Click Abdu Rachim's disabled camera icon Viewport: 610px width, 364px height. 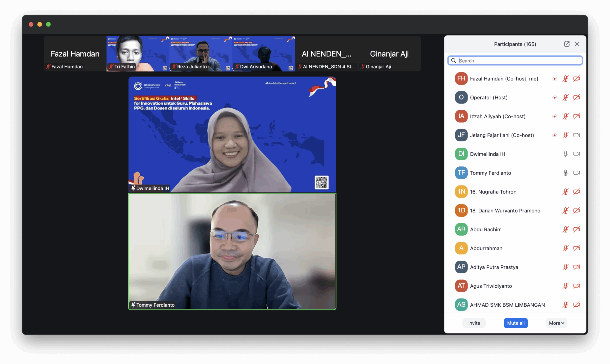(x=576, y=229)
